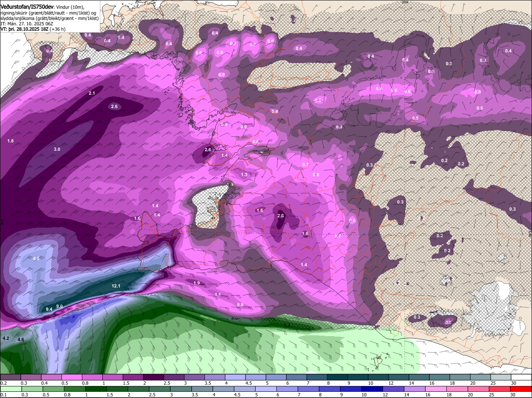Click the dark teal 9 swatch in snow legend
The height and width of the screenshot is (398, 532).
358,377
